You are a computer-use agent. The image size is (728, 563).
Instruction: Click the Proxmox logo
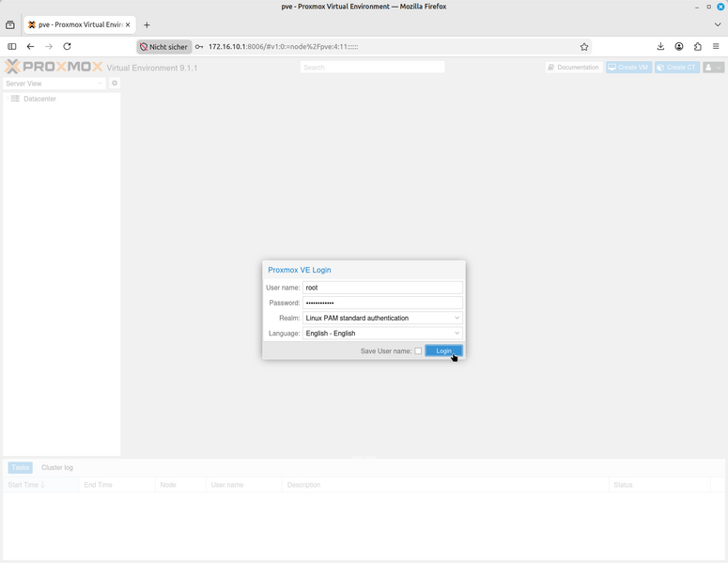coord(54,67)
